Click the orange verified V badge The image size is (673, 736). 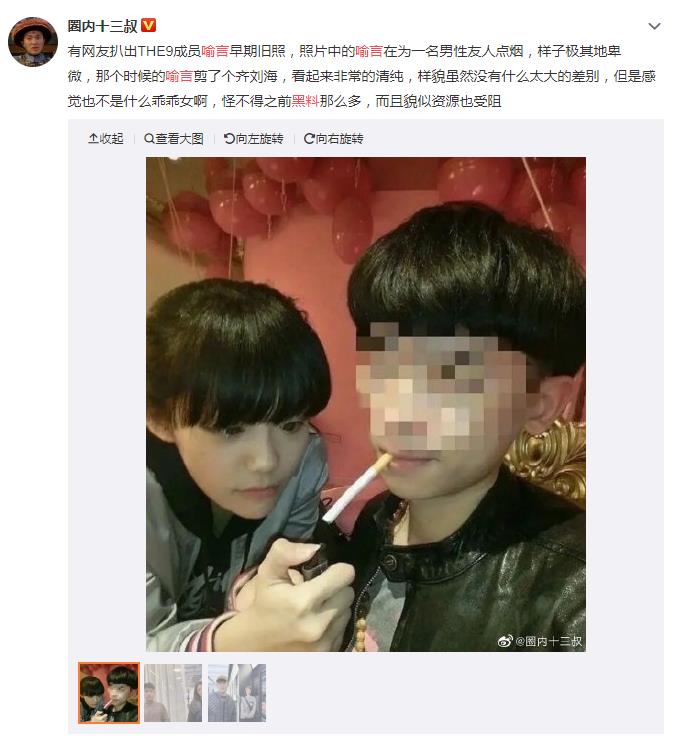coord(148,25)
